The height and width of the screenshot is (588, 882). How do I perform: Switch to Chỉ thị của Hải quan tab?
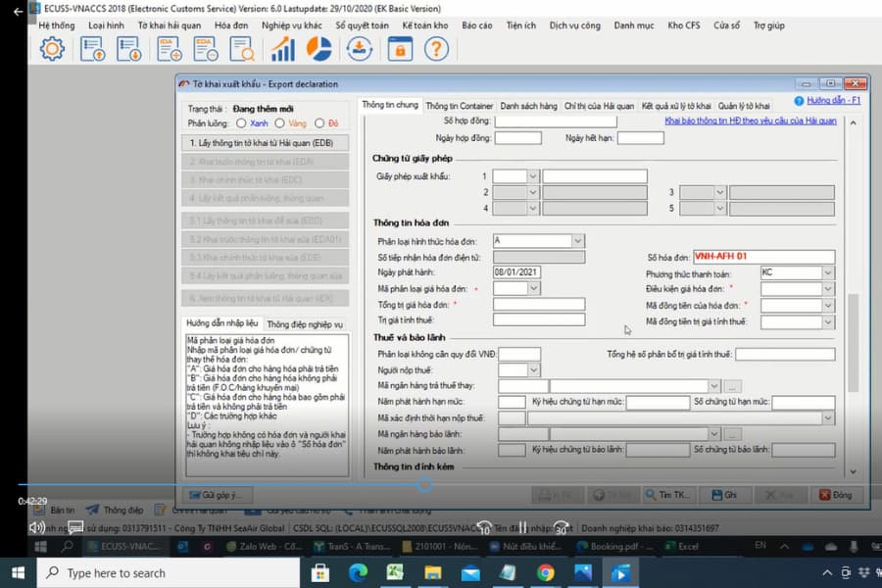tap(599, 106)
